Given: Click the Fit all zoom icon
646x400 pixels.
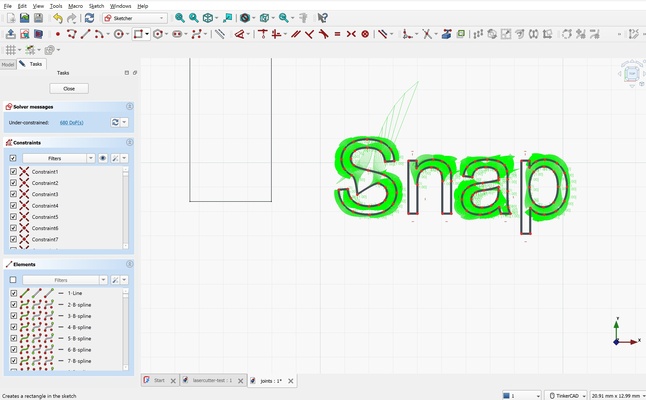Looking at the screenshot, I should (x=180, y=18).
